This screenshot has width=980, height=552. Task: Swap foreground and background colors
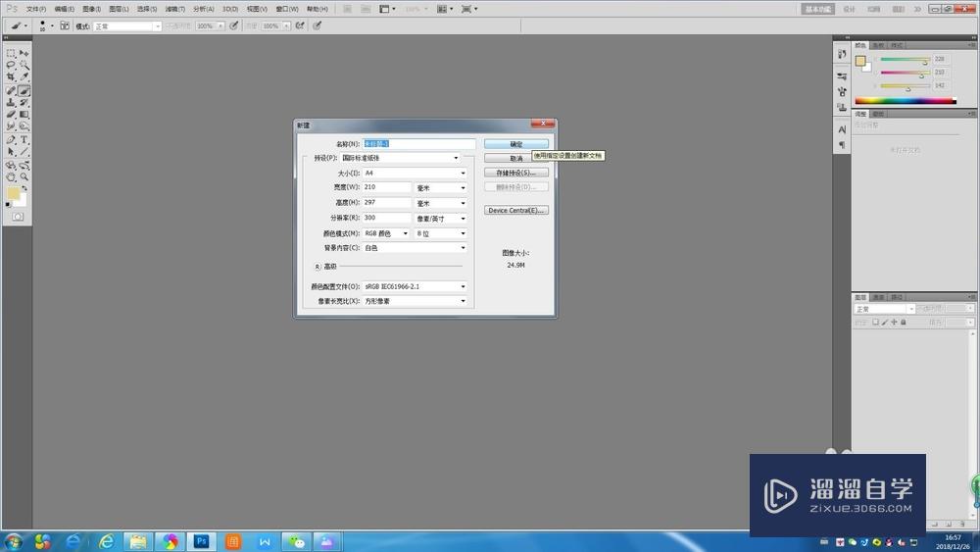click(25, 188)
